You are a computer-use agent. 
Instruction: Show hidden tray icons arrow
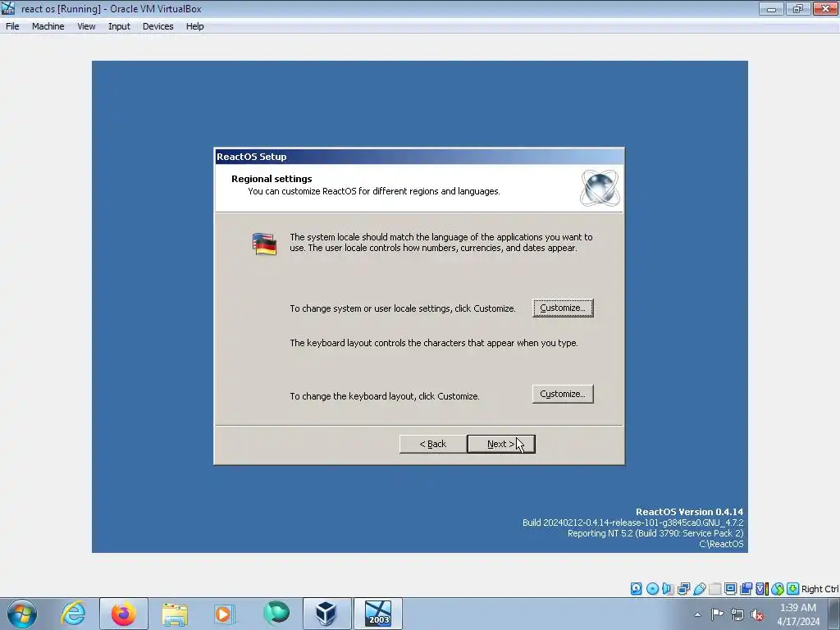(x=697, y=614)
